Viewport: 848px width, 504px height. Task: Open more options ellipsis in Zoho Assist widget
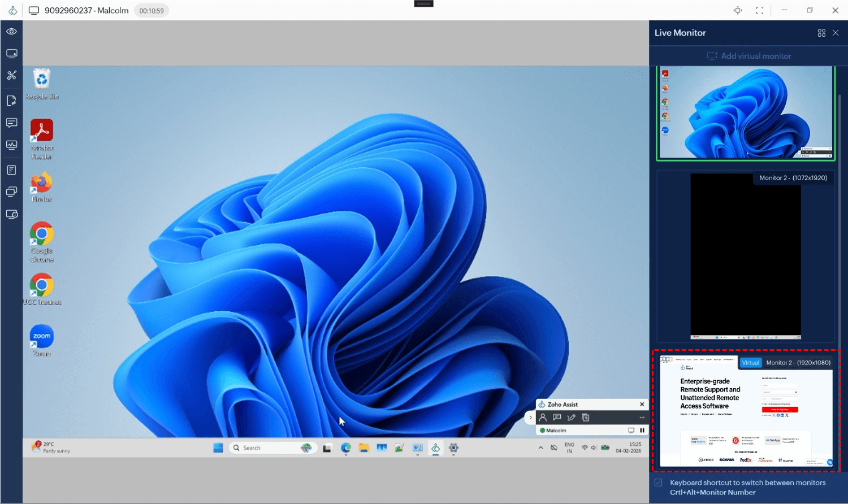coord(642,418)
